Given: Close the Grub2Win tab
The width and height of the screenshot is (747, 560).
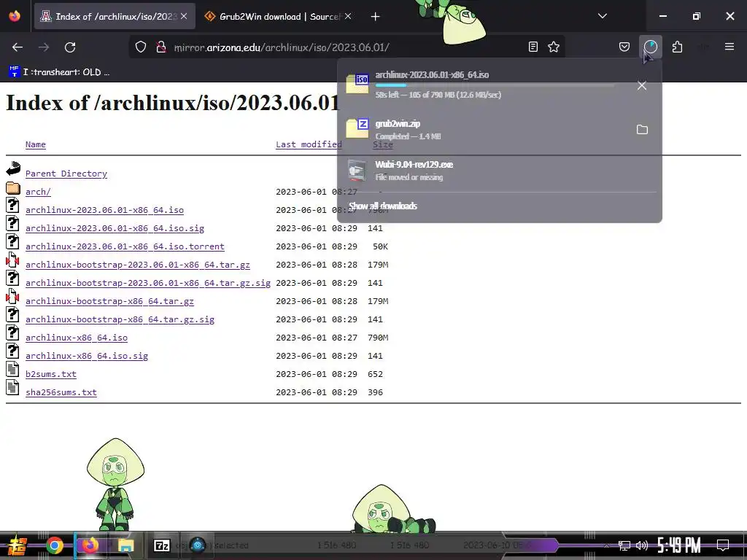Looking at the screenshot, I should tap(348, 17).
